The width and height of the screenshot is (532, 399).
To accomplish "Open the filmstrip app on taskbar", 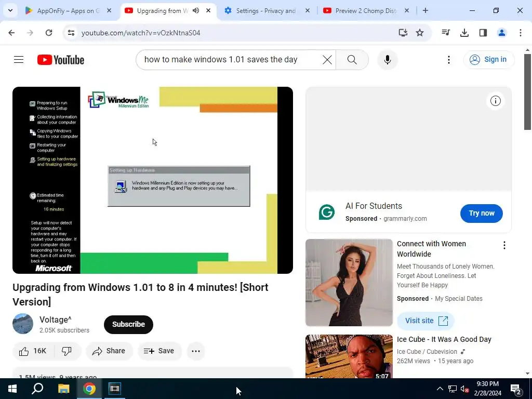I will pos(115,389).
